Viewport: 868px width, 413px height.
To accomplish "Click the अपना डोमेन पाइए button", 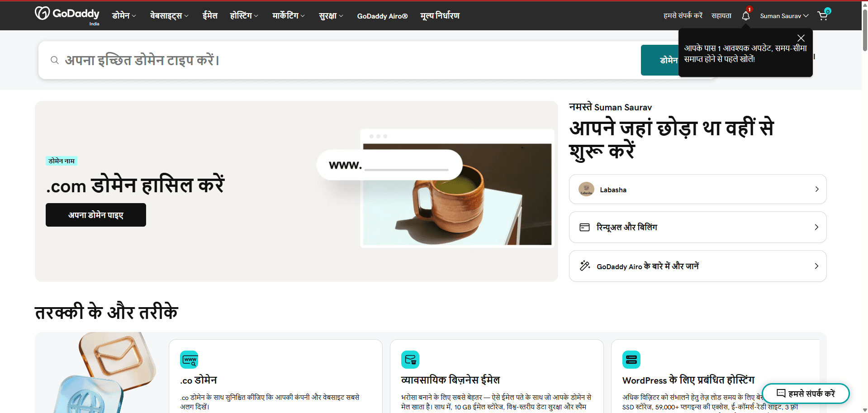I will click(x=96, y=215).
